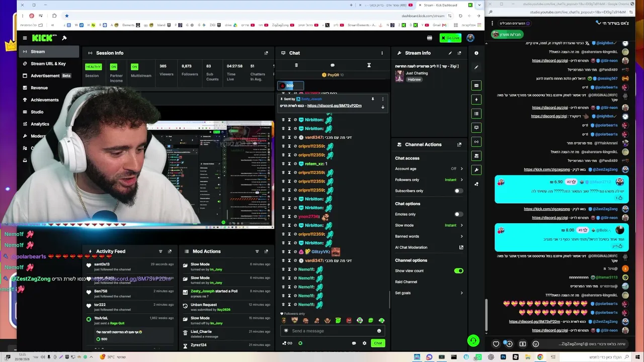Expand Banned words setting
The height and width of the screenshot is (362, 644).
coord(461,236)
